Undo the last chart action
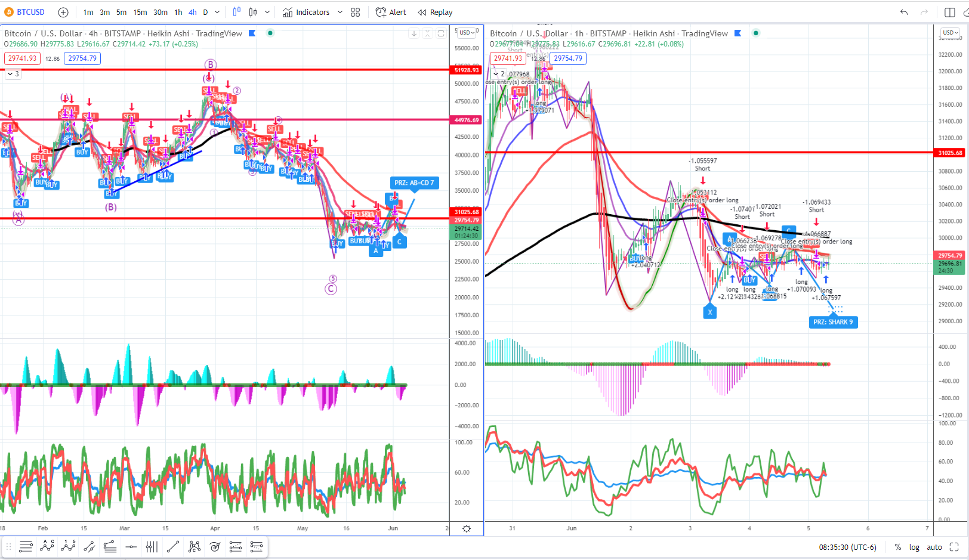Image resolution: width=969 pixels, height=560 pixels. (x=904, y=12)
